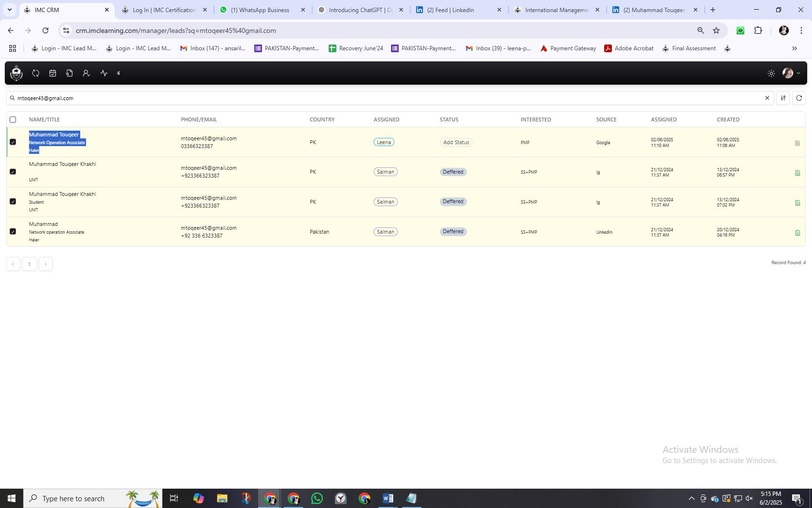The image size is (812, 508).
Task: Switch to Introducing ChatGPT tab
Action: 361,10
